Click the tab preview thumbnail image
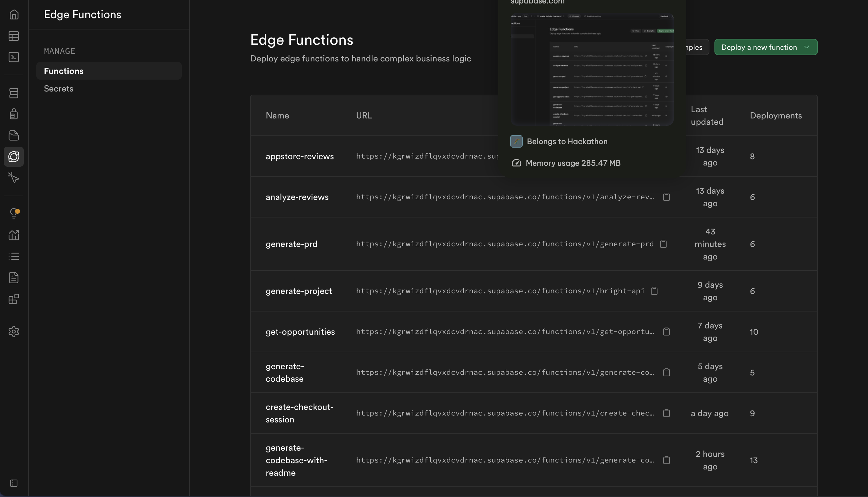The image size is (868, 497). tap(592, 70)
